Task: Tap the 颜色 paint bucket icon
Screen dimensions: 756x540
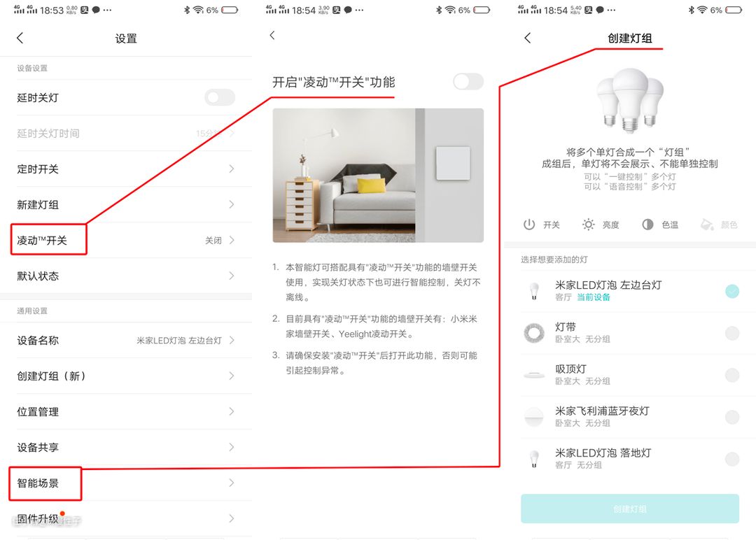Action: (707, 225)
